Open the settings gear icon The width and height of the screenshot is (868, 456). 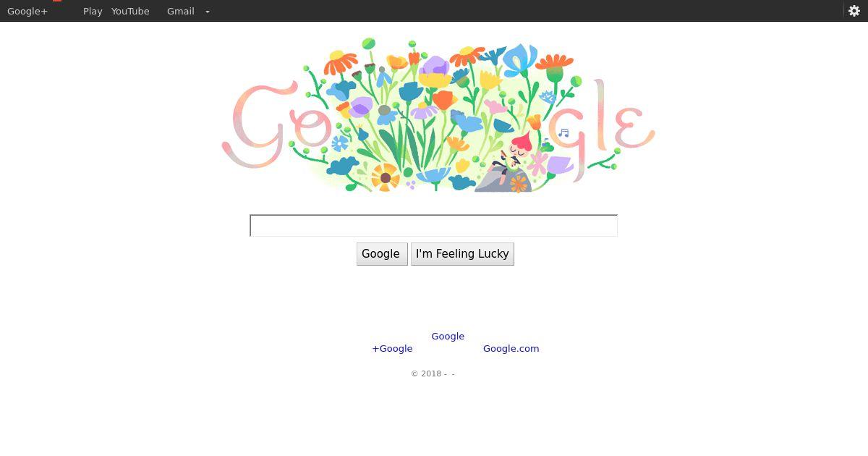click(854, 11)
